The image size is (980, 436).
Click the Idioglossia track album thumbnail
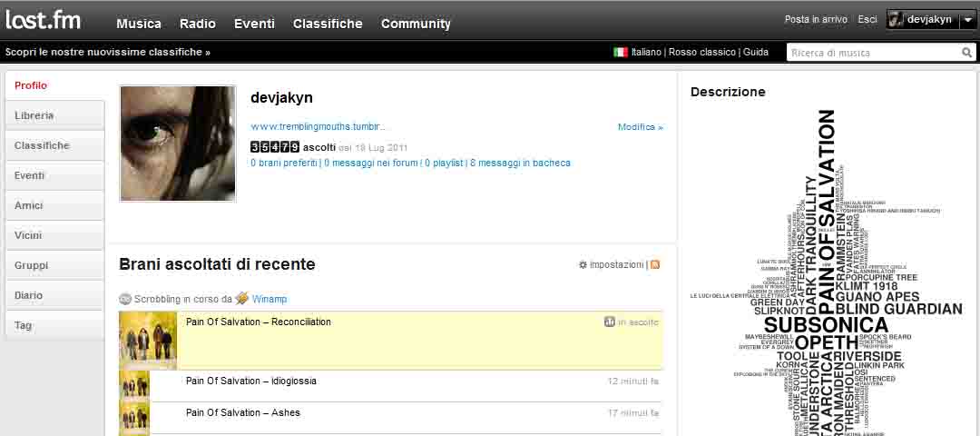134,386
